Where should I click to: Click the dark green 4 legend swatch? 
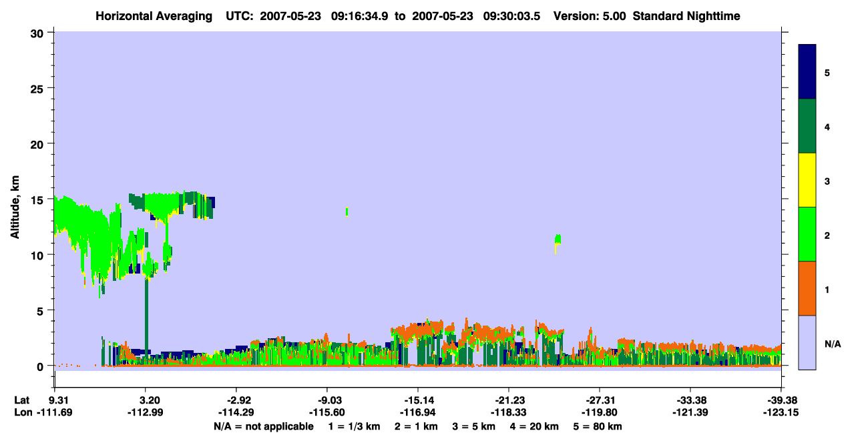[x=807, y=126]
